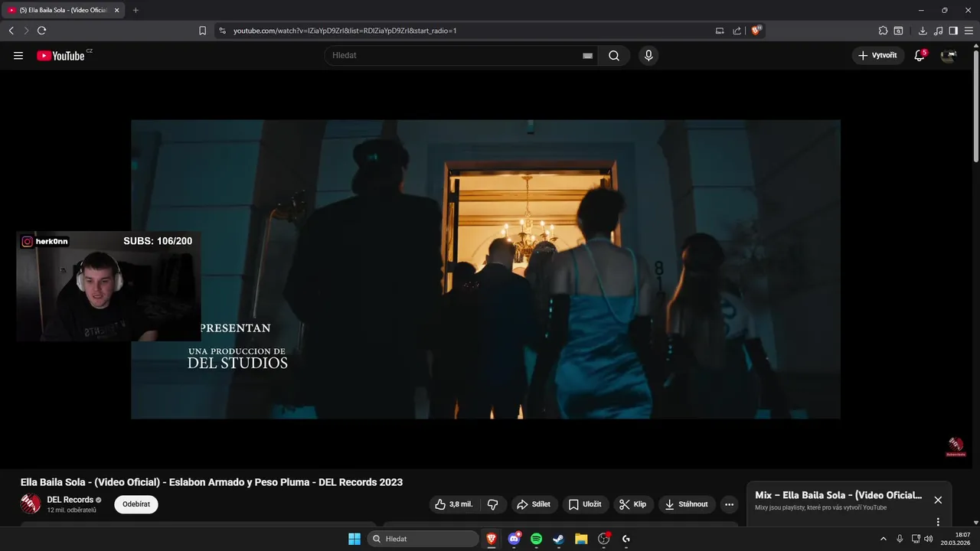Subscribe using the Odebírat button

coord(136,504)
